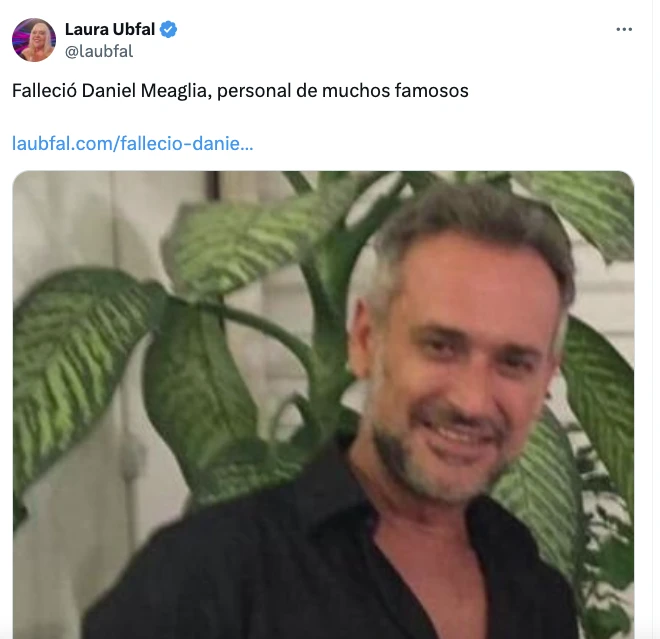
Task: Open the three-dots more options menu
Action: [624, 29]
